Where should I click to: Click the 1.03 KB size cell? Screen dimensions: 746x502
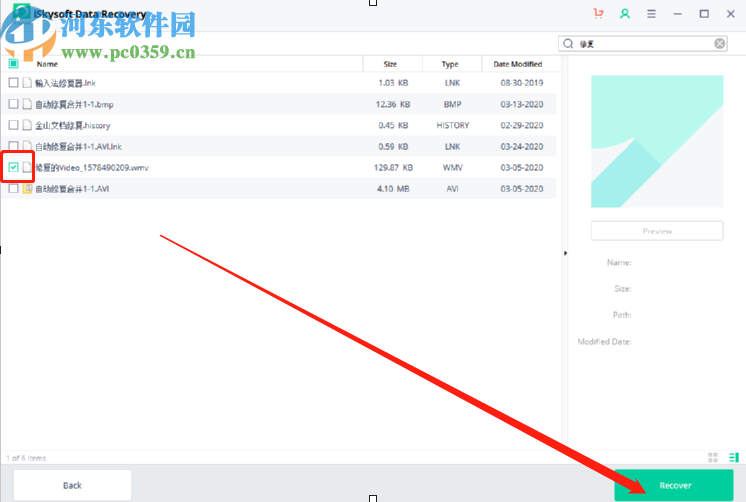(x=393, y=83)
